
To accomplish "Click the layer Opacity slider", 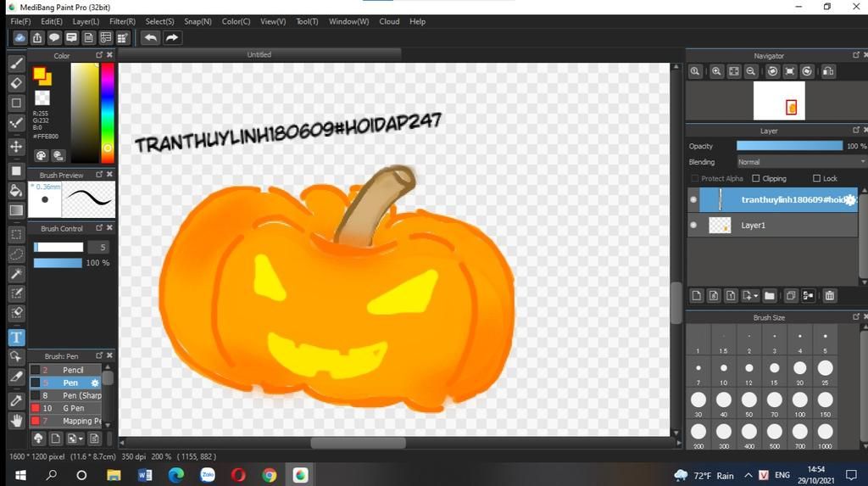I will pyautogui.click(x=789, y=146).
